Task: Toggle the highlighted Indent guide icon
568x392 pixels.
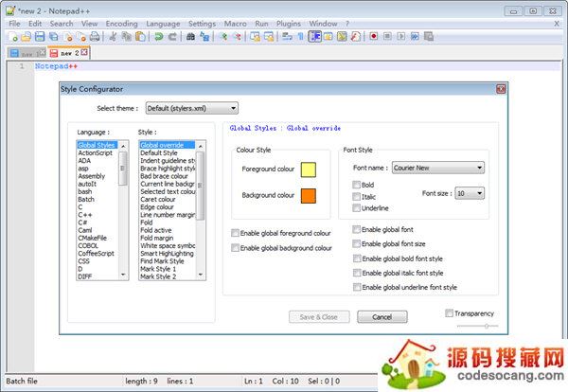Action: (315, 37)
